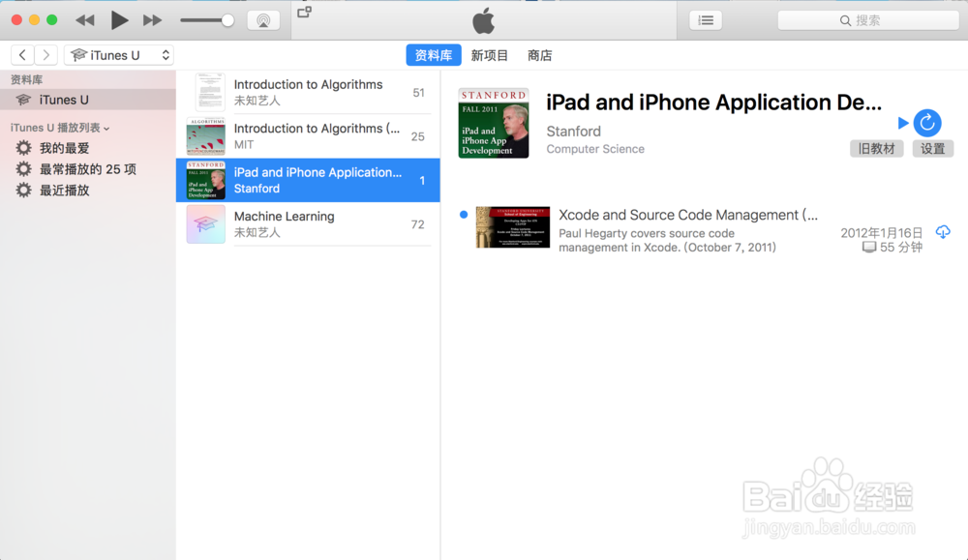This screenshot has width=968, height=560.
Task: Open the 我的最爱 smart playlist
Action: point(64,148)
